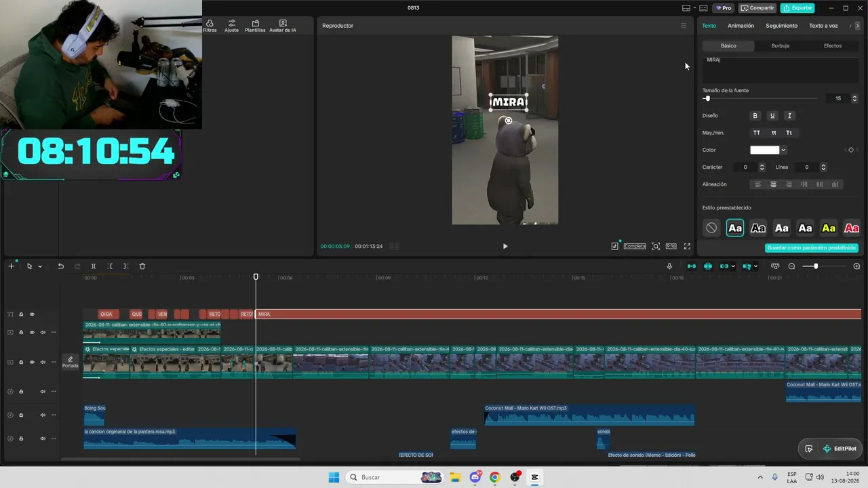Show more text panel tabs with arrow
The image size is (868, 488).
click(x=857, y=26)
